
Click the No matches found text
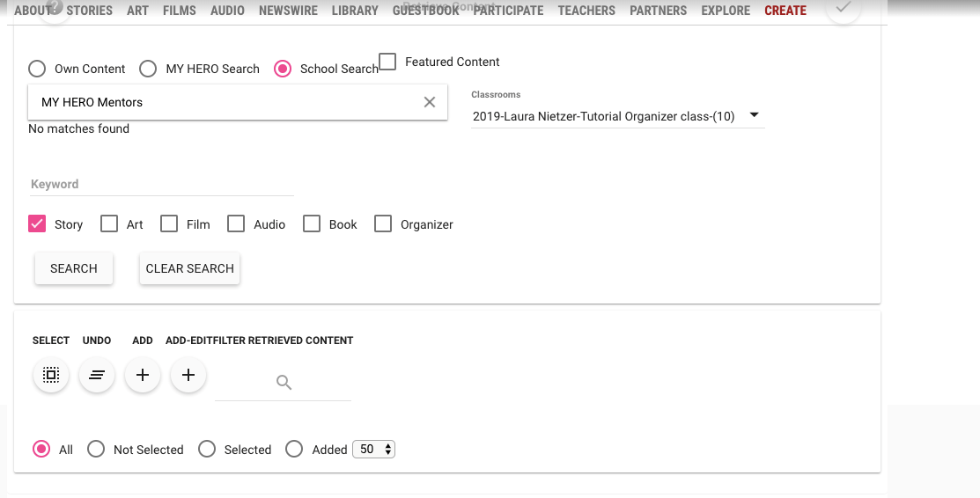78,128
